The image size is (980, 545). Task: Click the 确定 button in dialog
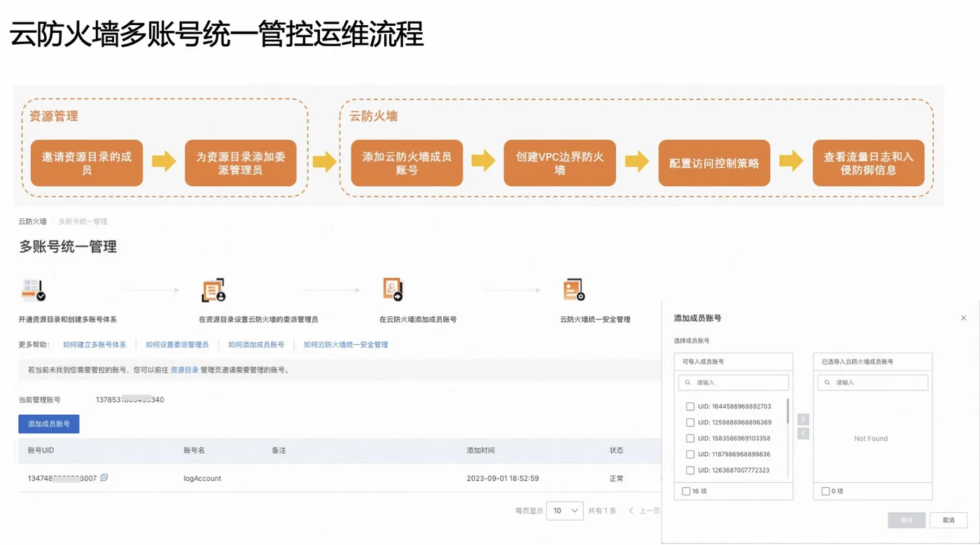click(x=906, y=520)
